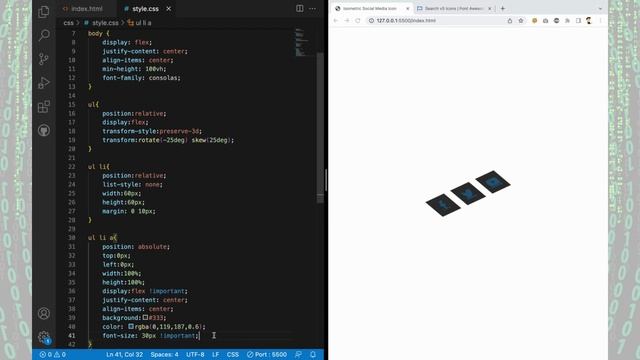Image resolution: width=640 pixels, height=360 pixels.
Task: Switch to the index.html editor tab
Action: (83, 9)
